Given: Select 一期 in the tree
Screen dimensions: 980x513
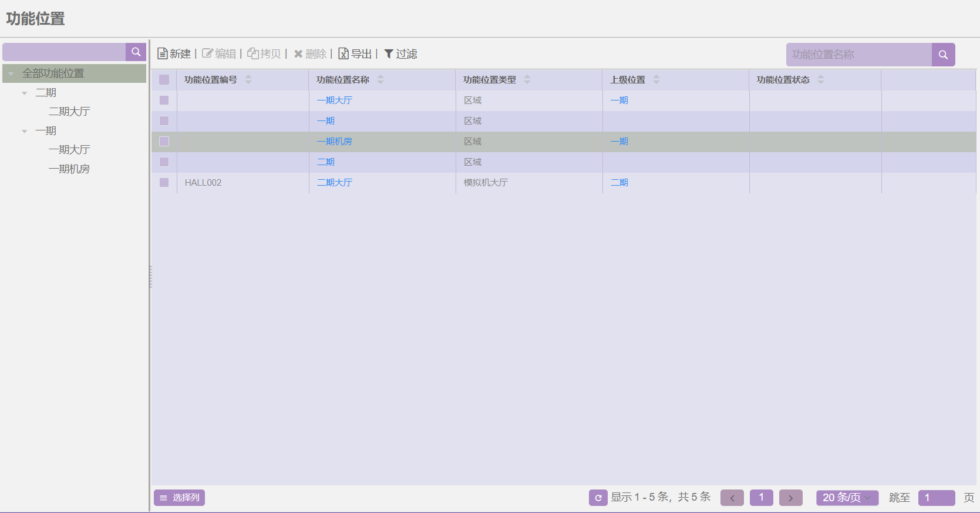Looking at the screenshot, I should pos(46,131).
